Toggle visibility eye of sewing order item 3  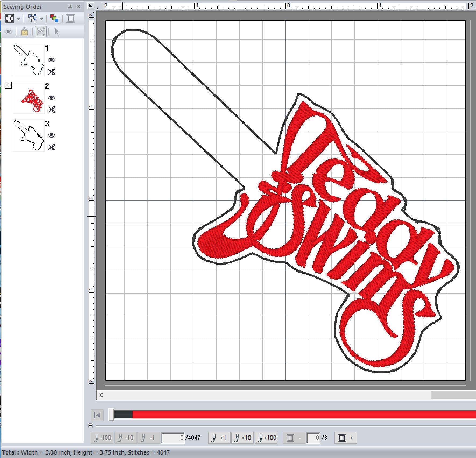[x=51, y=135]
